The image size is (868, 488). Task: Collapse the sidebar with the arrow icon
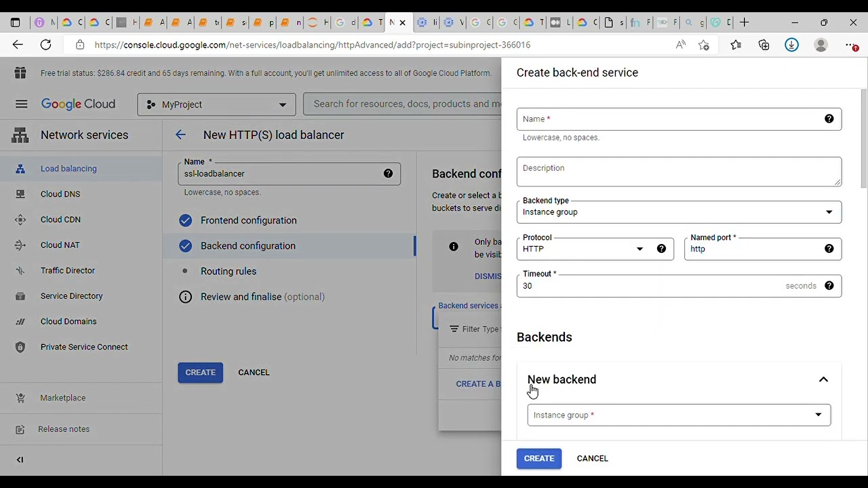click(x=20, y=460)
